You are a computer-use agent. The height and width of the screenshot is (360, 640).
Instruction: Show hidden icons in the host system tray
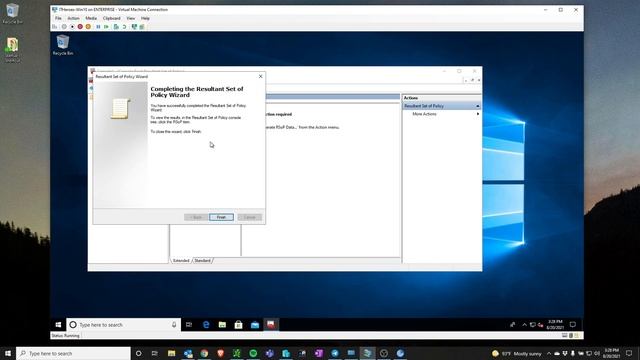click(549, 353)
